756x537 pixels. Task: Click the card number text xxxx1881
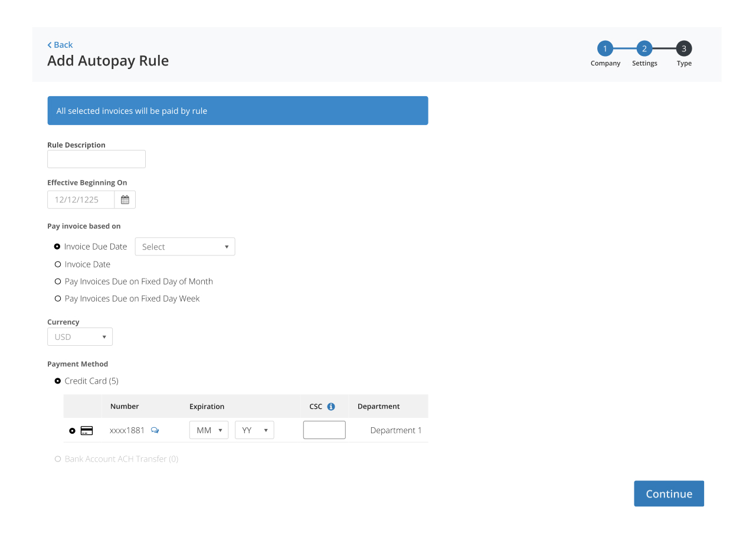tap(127, 430)
